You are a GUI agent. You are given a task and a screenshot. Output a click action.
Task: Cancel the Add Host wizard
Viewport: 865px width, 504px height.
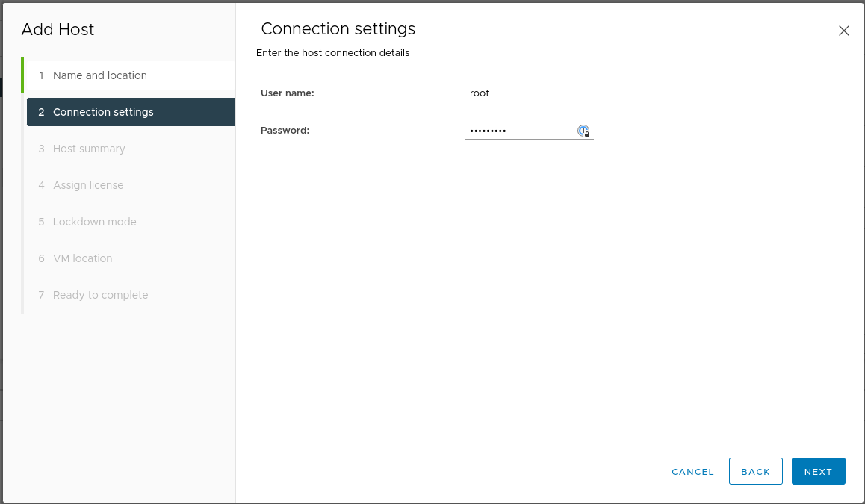(x=692, y=472)
